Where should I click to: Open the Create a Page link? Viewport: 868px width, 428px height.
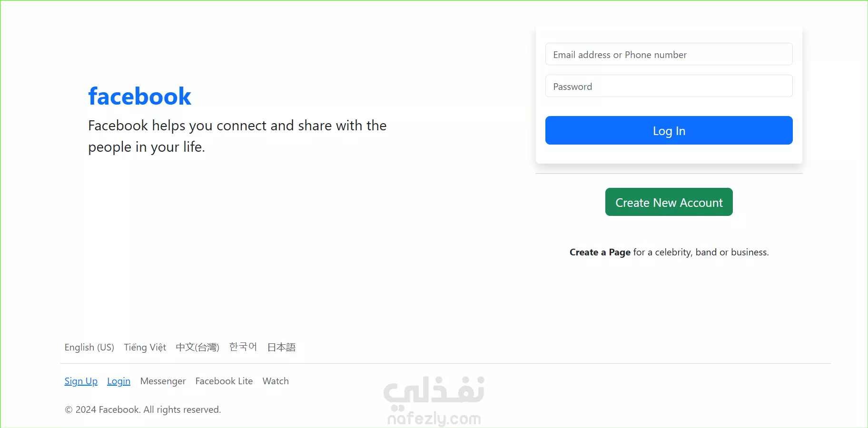pyautogui.click(x=600, y=252)
